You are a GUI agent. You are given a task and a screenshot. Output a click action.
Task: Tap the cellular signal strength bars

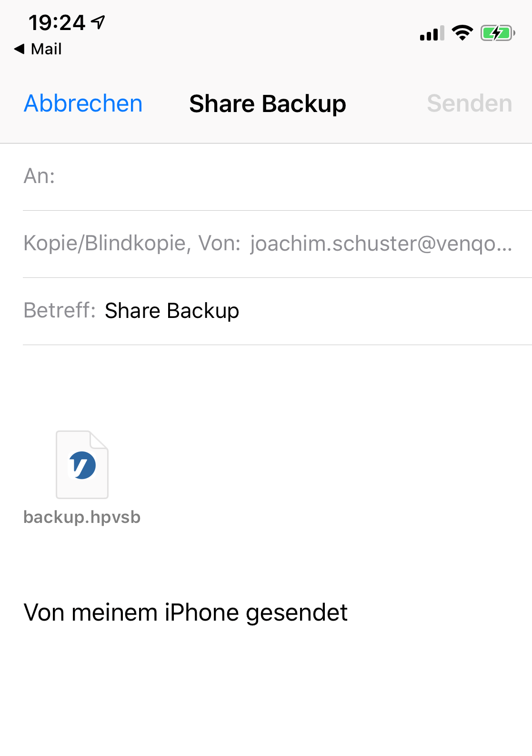click(432, 33)
